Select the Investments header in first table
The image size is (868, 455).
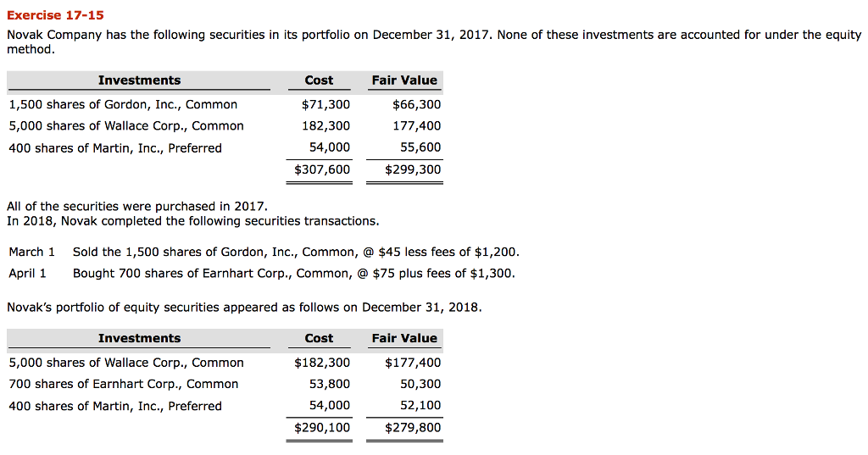coord(140,80)
